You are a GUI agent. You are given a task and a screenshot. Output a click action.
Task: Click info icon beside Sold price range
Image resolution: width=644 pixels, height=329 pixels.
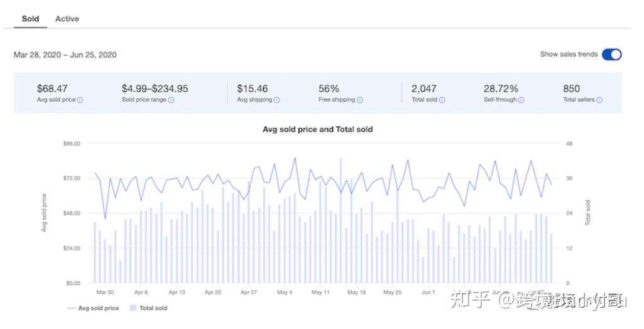171,100
